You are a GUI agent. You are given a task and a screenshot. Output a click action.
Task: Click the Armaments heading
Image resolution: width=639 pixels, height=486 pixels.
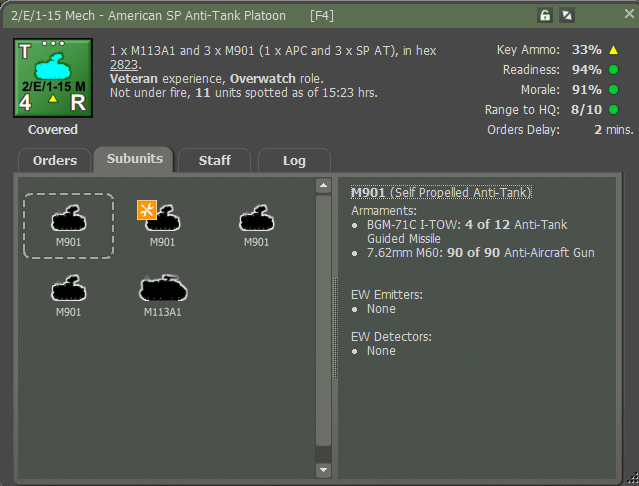383,211
